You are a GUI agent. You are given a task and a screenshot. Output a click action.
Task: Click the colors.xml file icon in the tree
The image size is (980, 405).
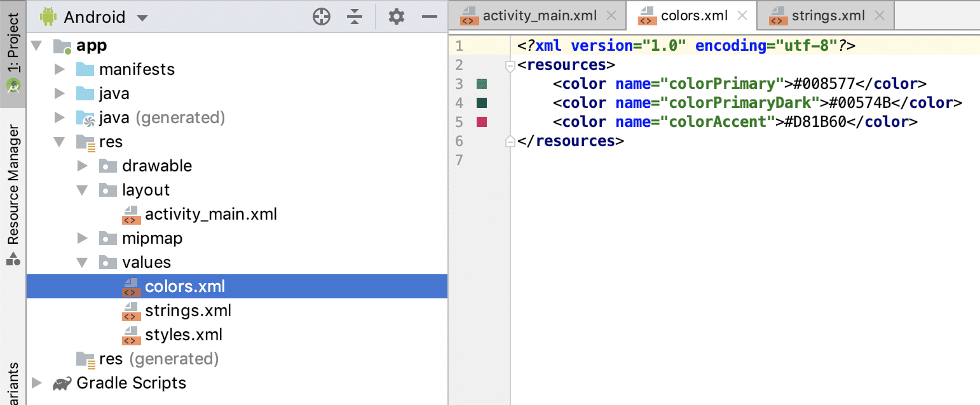coord(131,286)
